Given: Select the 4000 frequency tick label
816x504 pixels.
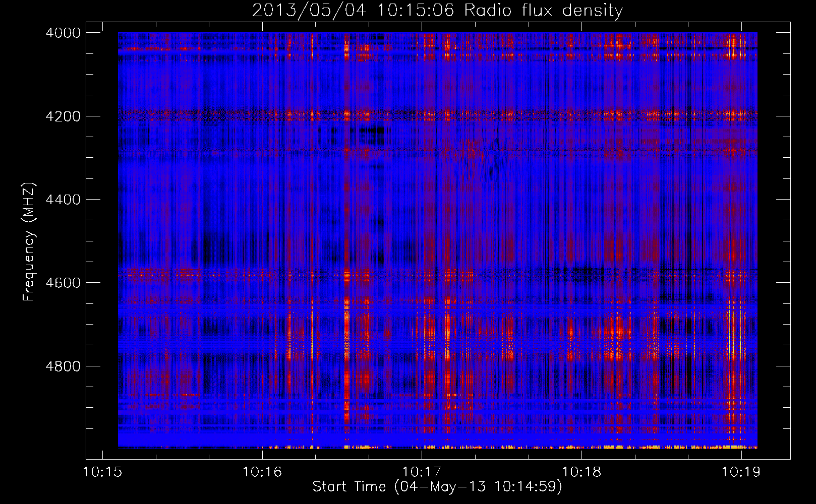Looking at the screenshot, I should click(63, 33).
